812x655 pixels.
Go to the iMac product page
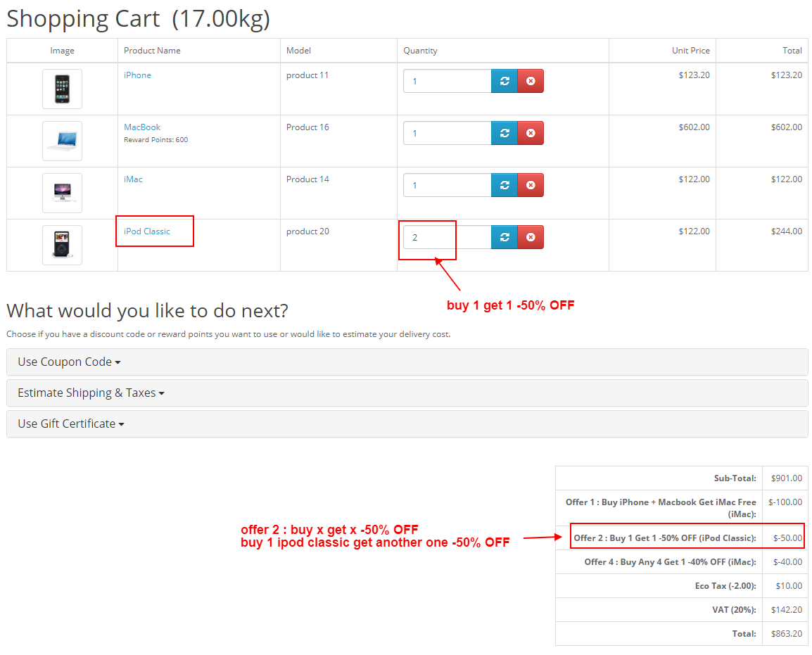click(133, 179)
